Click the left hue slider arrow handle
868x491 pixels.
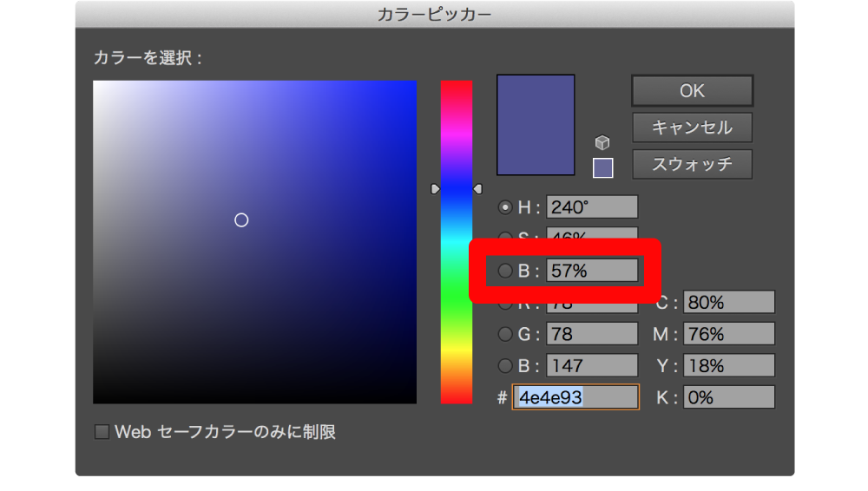[435, 189]
